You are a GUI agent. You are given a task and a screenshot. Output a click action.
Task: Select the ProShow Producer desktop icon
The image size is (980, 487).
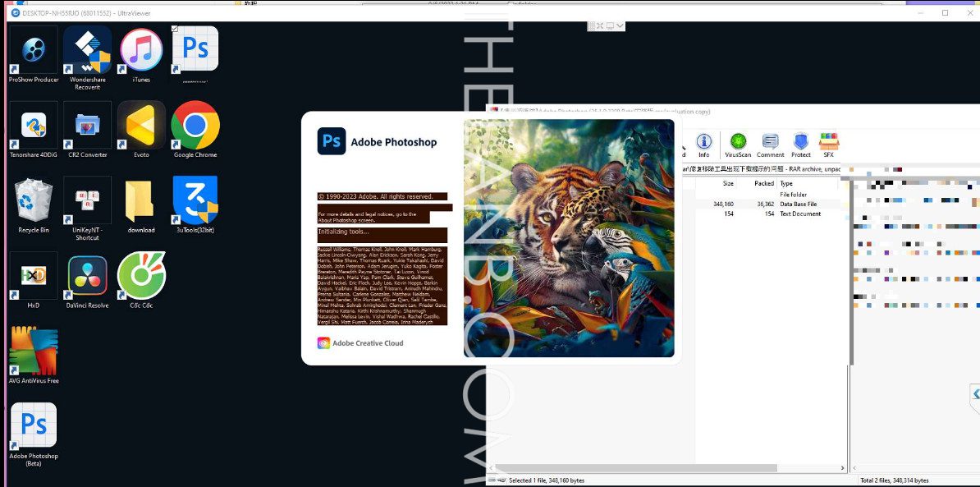[34, 54]
